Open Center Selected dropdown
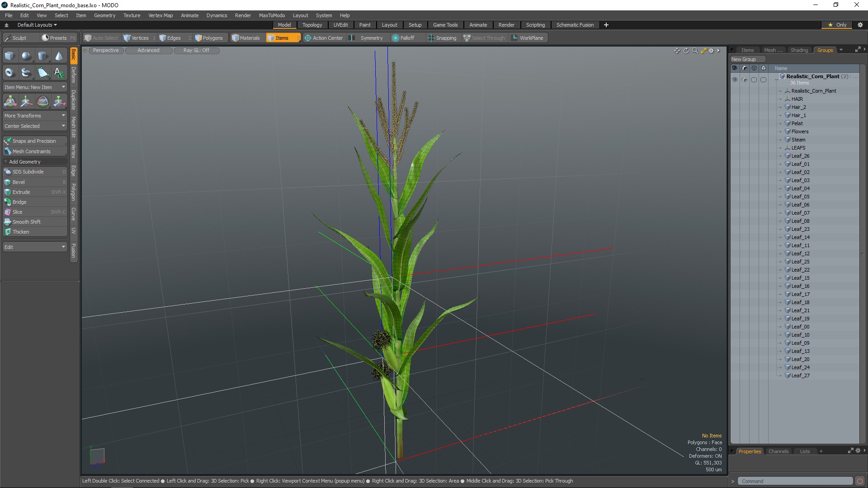Image resolution: width=868 pixels, height=488 pixels. point(35,126)
